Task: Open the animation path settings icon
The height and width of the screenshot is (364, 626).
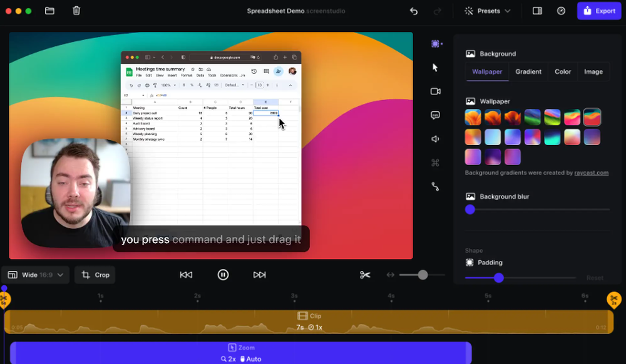Action: coord(435,186)
